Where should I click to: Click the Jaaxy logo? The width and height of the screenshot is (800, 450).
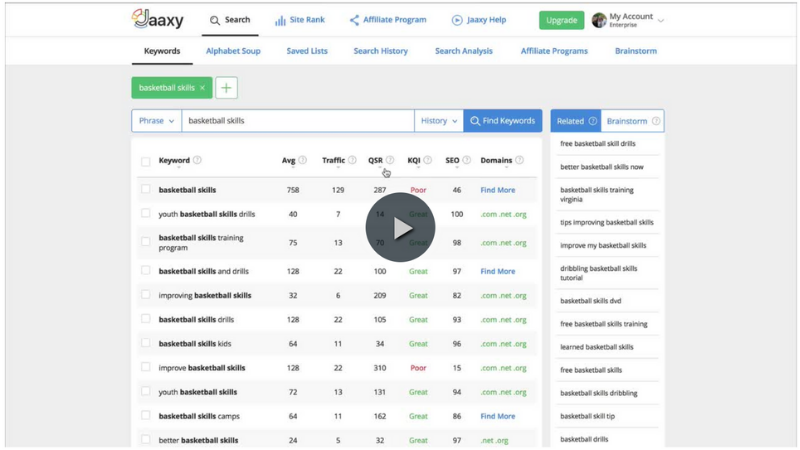[x=157, y=19]
